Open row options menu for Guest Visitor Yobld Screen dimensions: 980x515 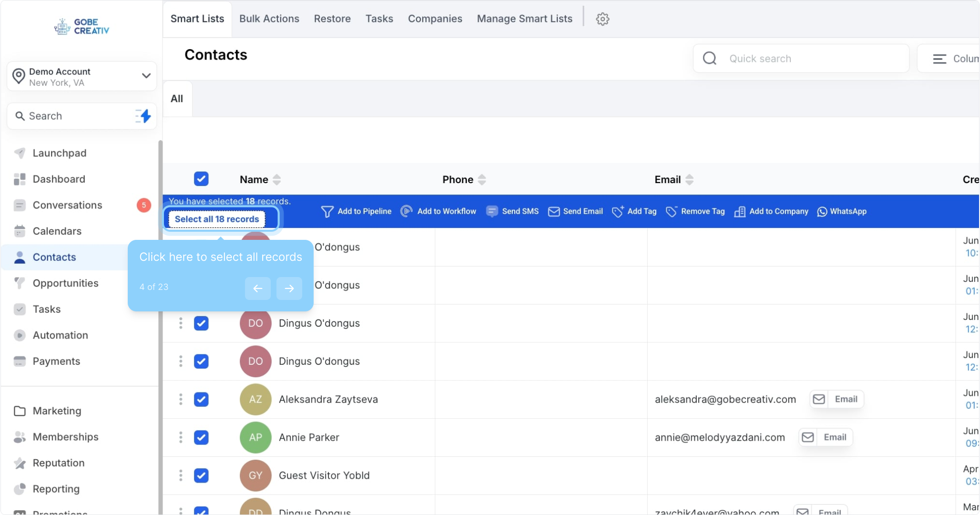[181, 475]
